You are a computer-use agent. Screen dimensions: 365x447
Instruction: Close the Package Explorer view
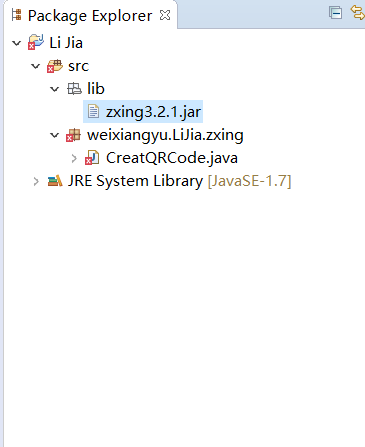(165, 15)
